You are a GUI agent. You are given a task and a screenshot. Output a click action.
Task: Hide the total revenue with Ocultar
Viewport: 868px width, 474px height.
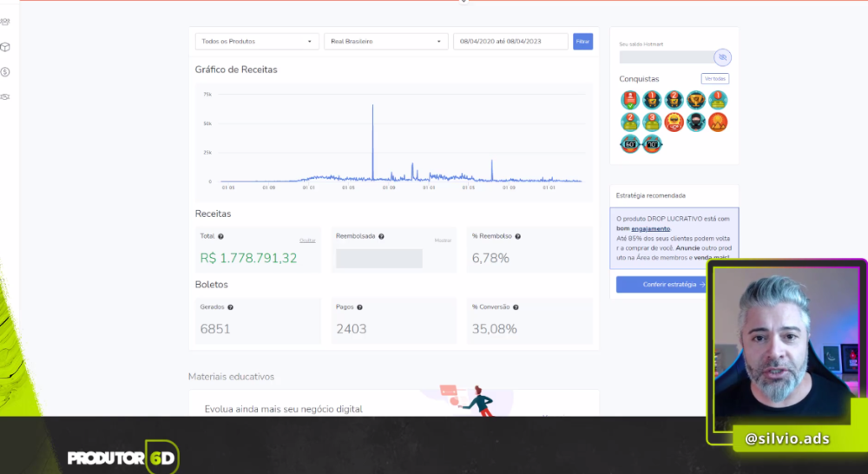307,240
